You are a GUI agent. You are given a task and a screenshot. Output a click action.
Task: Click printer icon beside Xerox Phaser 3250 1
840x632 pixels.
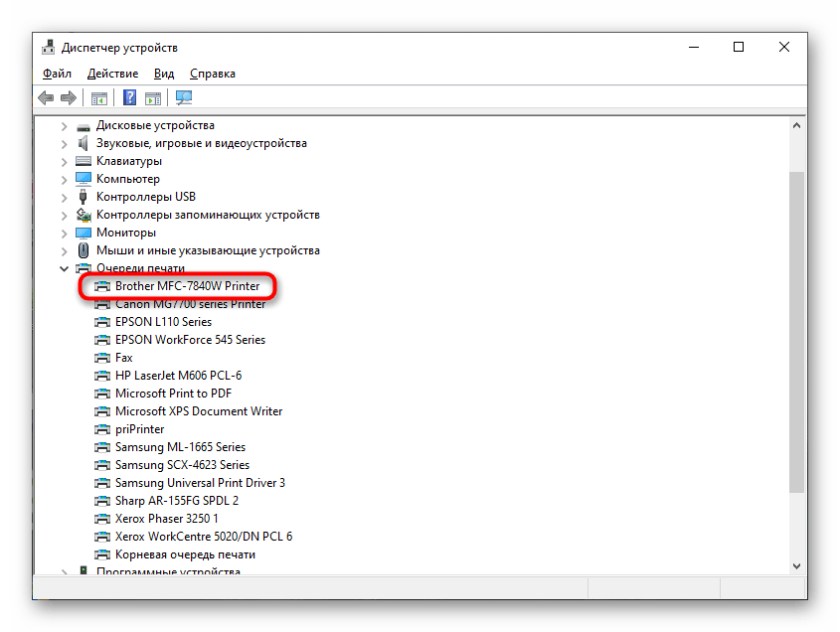click(x=102, y=519)
